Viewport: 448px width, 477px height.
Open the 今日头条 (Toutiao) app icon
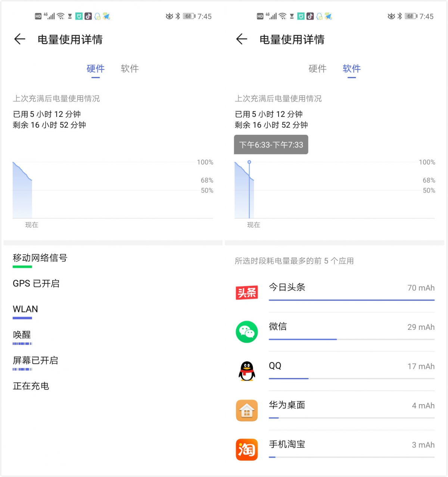pos(246,292)
